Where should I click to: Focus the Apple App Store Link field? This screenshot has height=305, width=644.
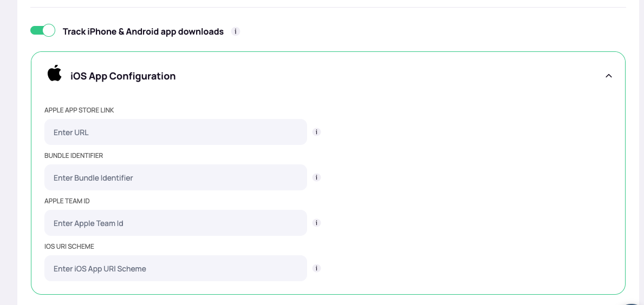pyautogui.click(x=175, y=132)
